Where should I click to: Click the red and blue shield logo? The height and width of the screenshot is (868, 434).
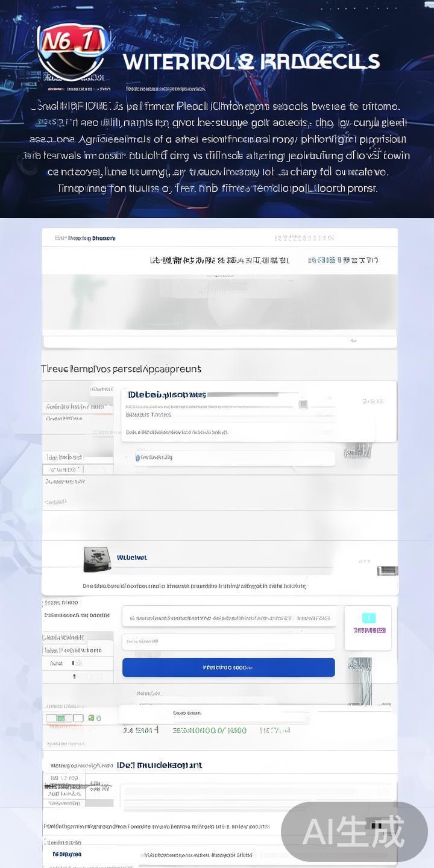tap(72, 52)
